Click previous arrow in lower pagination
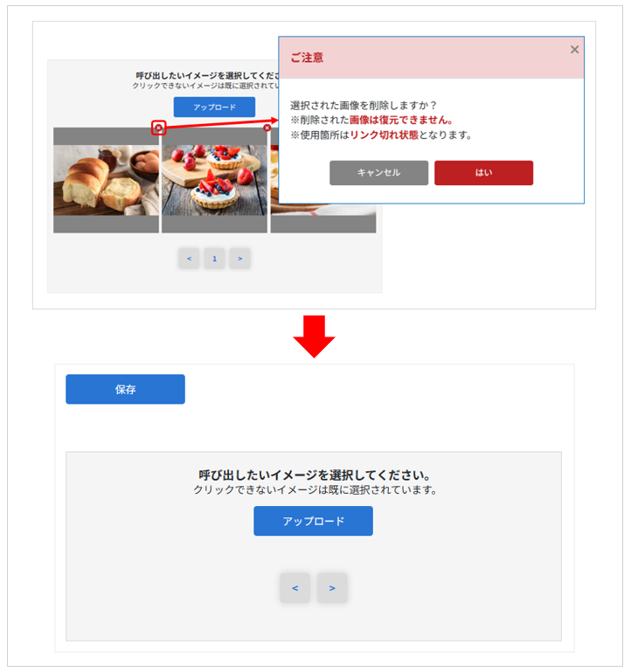 pyautogui.click(x=295, y=588)
